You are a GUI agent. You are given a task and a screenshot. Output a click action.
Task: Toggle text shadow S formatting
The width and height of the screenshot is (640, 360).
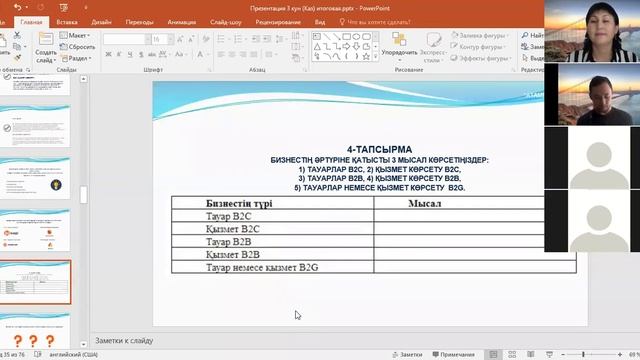(141, 54)
